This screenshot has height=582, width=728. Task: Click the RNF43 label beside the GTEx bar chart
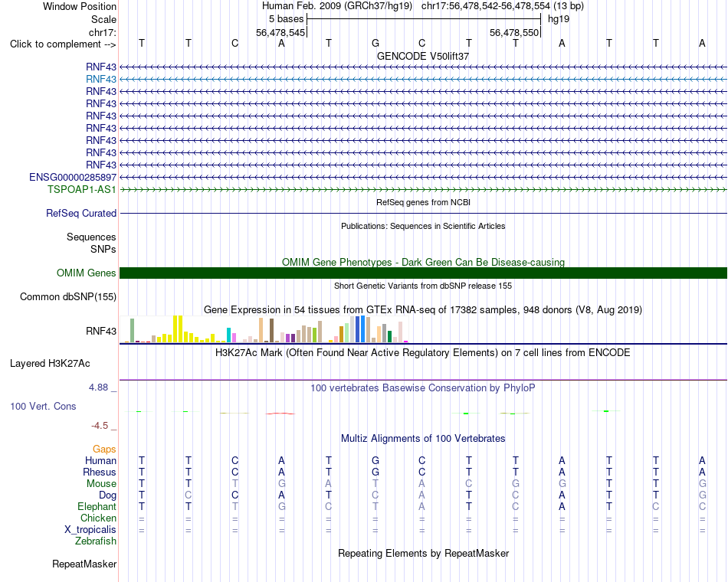click(x=100, y=331)
